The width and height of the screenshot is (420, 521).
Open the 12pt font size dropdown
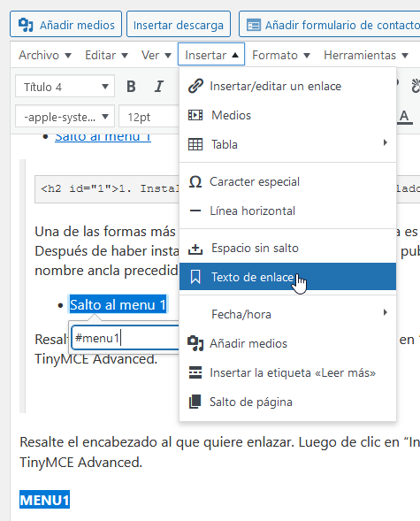tap(149, 116)
